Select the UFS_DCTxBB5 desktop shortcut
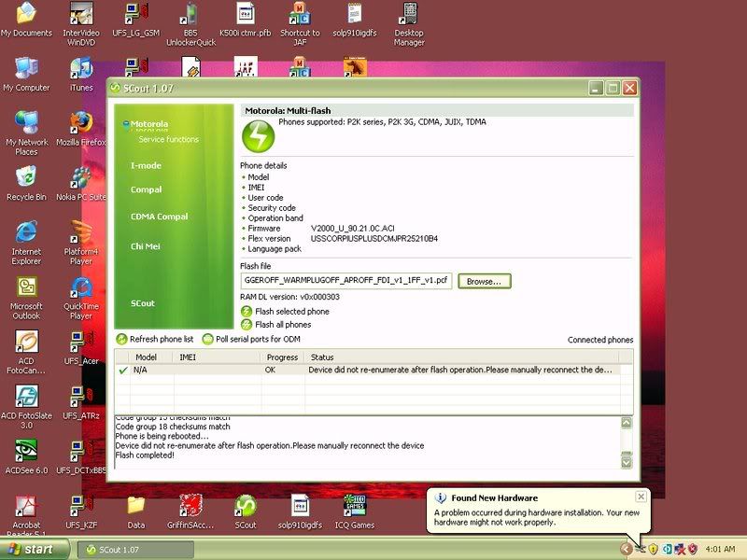747x560 pixels. click(81, 457)
